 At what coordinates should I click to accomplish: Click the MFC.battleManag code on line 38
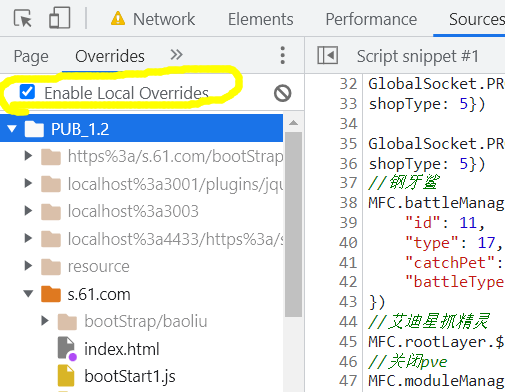[436, 203]
